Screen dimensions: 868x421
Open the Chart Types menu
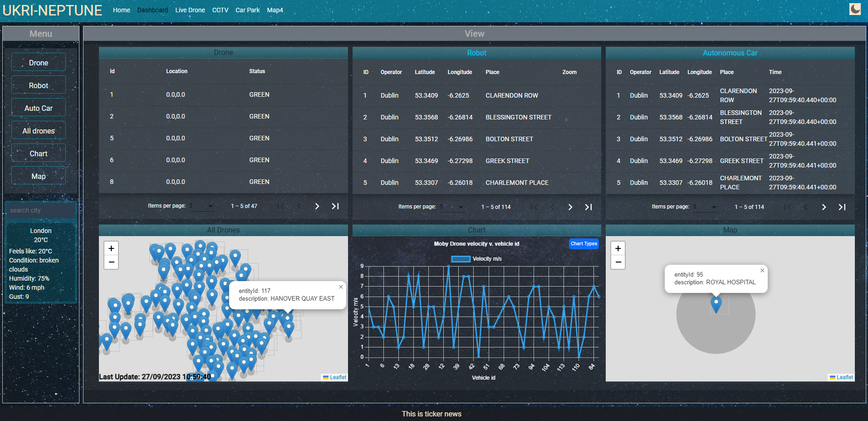click(x=584, y=244)
